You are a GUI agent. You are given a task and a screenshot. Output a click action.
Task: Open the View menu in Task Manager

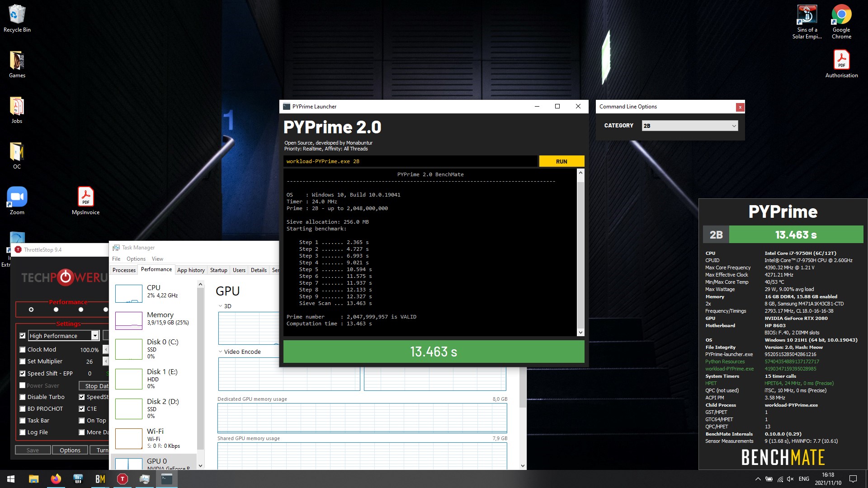[x=157, y=259]
